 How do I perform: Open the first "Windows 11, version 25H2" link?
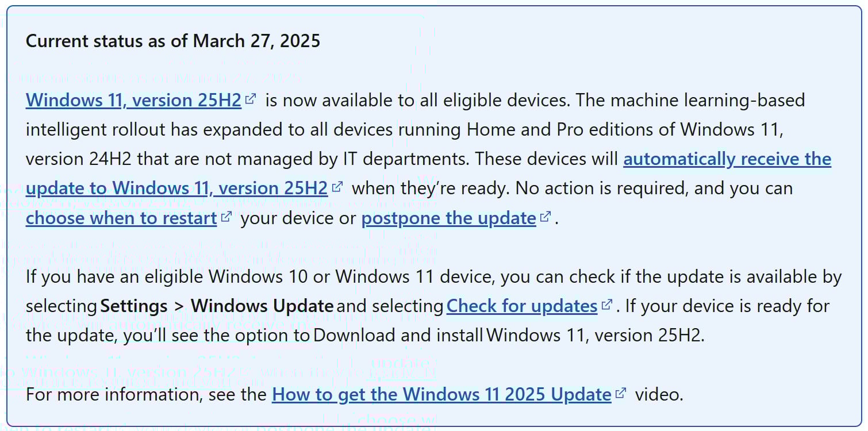(133, 101)
